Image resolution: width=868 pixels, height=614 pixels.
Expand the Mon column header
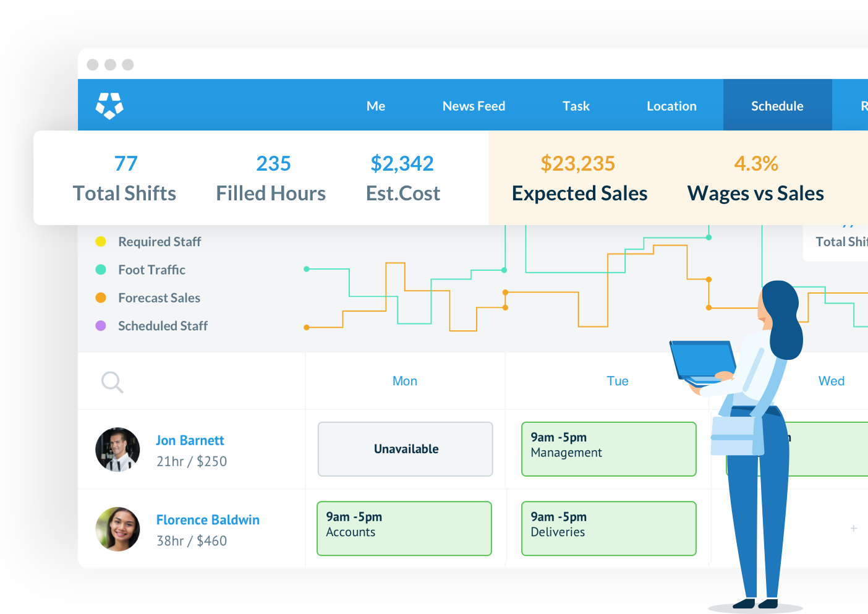pyautogui.click(x=404, y=381)
